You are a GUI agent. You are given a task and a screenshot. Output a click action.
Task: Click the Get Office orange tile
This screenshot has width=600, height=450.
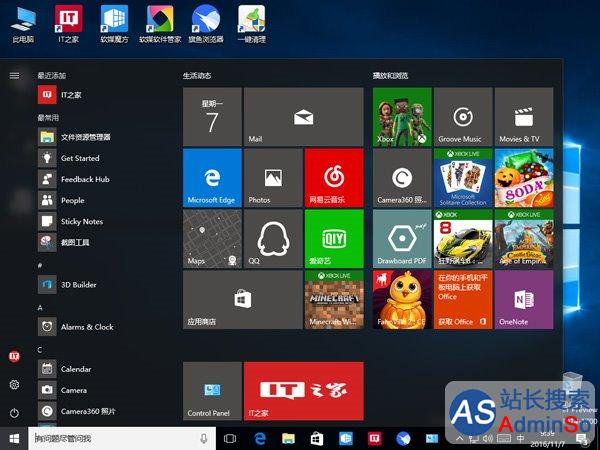coord(463,300)
